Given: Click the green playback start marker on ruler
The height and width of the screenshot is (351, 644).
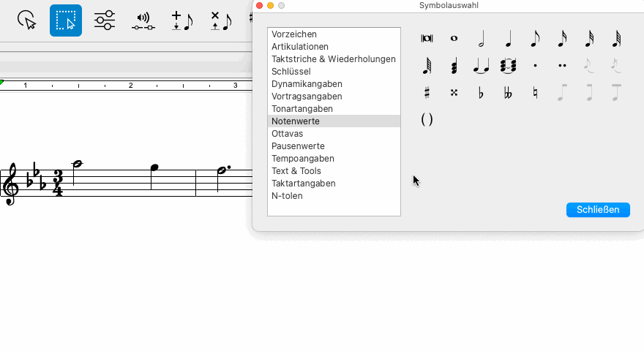Looking at the screenshot, I should [1, 83].
